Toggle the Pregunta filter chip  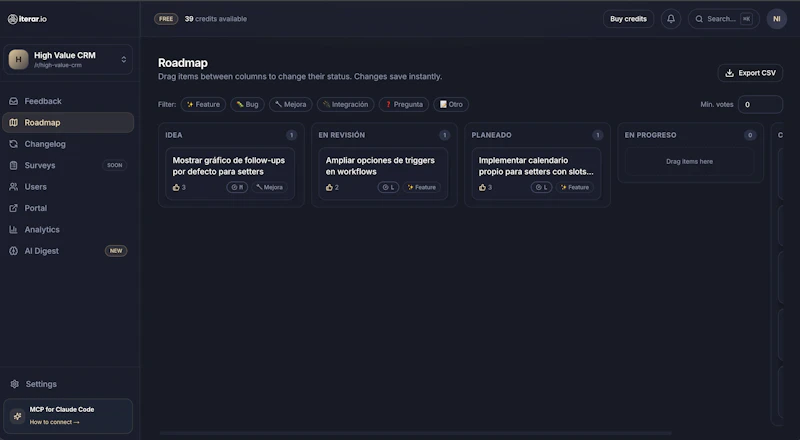(404, 104)
